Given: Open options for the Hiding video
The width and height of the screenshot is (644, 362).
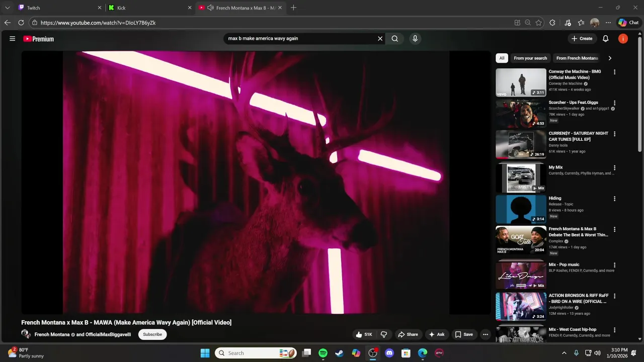Looking at the screenshot, I should tap(614, 199).
